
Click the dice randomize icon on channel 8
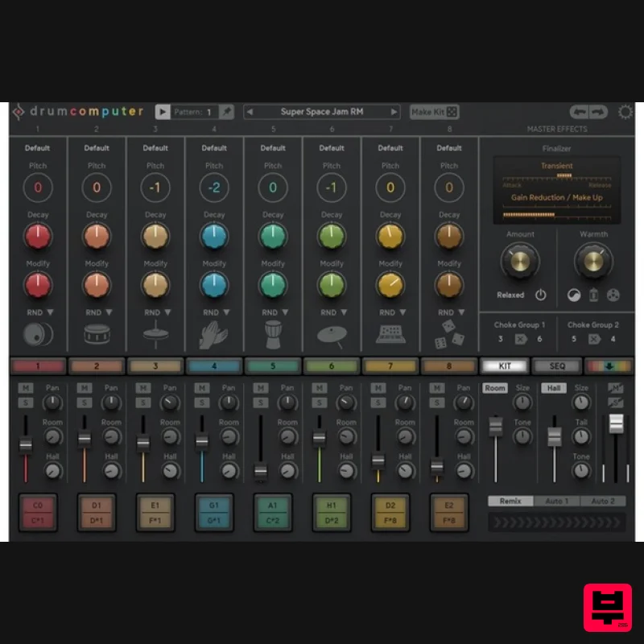(449, 333)
